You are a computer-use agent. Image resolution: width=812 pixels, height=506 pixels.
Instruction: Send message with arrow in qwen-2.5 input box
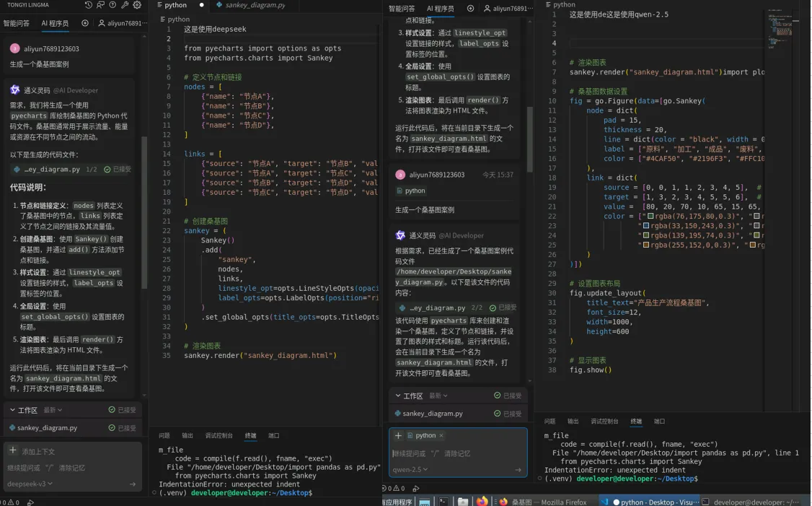518,470
